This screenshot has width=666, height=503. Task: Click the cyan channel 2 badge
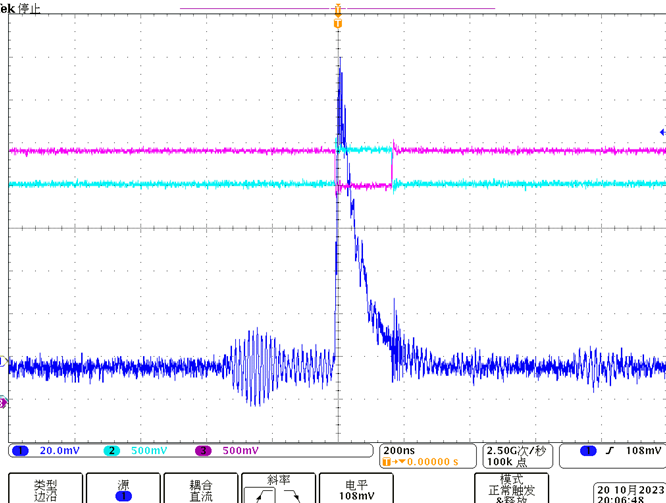(x=112, y=451)
